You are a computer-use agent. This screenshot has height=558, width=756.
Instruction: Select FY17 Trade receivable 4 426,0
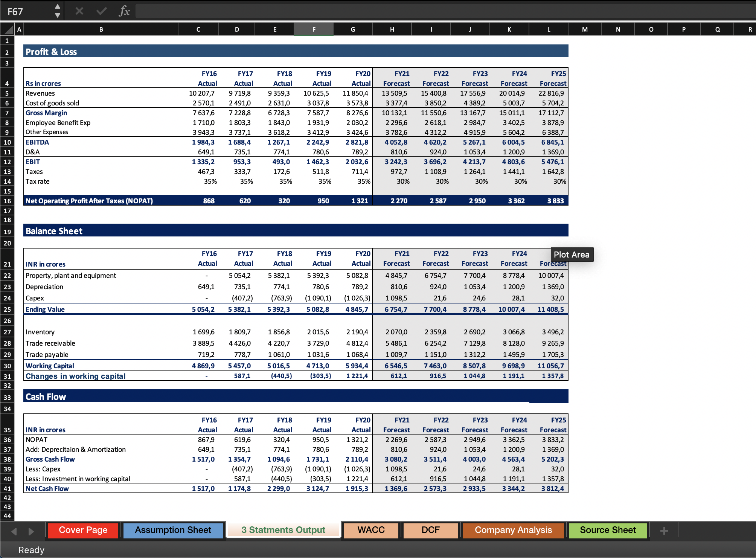tap(240, 343)
